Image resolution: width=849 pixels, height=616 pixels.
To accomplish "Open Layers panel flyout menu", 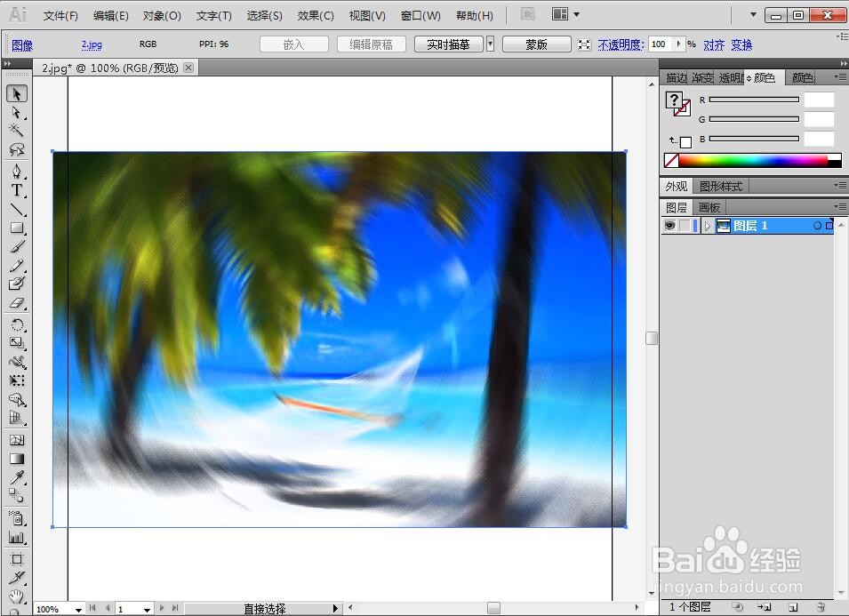I will coord(840,207).
